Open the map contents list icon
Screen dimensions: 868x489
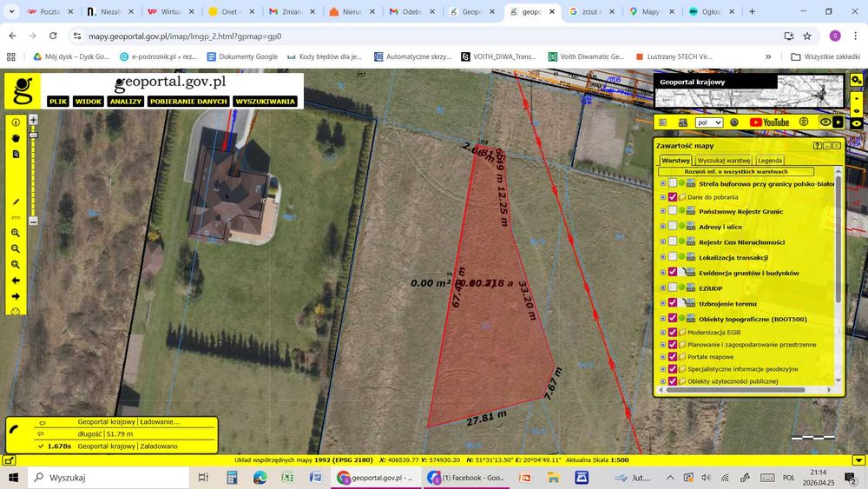[x=663, y=122]
